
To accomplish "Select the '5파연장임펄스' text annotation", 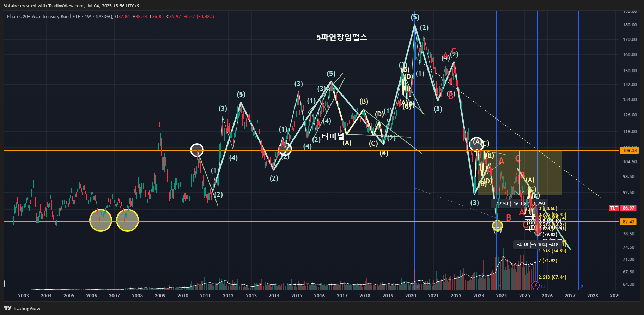I will (342, 37).
